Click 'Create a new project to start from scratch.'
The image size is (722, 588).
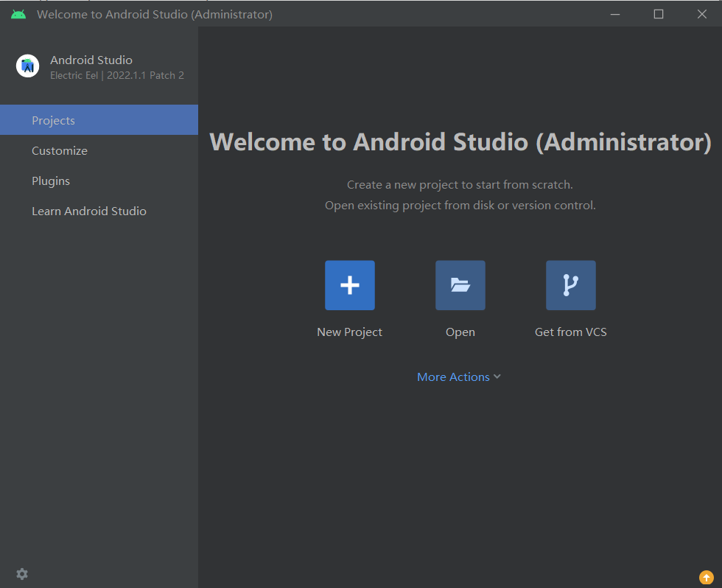click(x=460, y=185)
